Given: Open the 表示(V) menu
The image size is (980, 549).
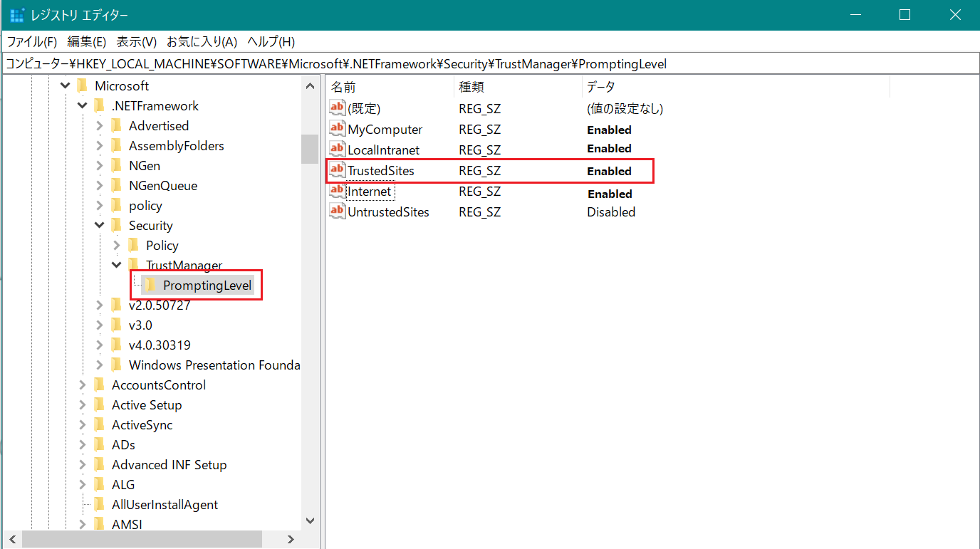Looking at the screenshot, I should [137, 42].
